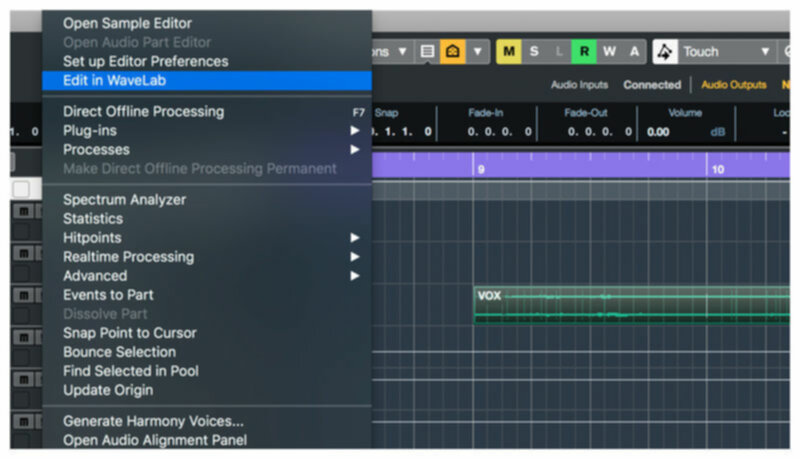Click the orange track visibility agent icon
Viewport: 800px width, 459px height.
click(451, 51)
